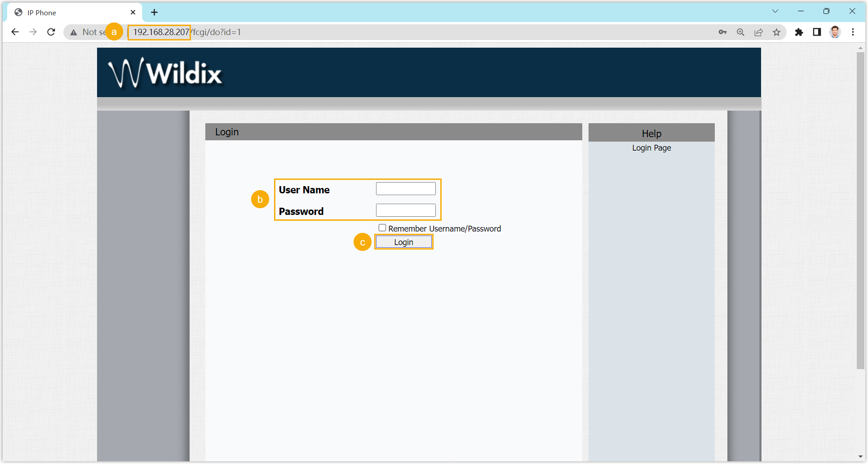The width and height of the screenshot is (868, 464).
Task: Expand the tab search chevron
Action: [775, 11]
